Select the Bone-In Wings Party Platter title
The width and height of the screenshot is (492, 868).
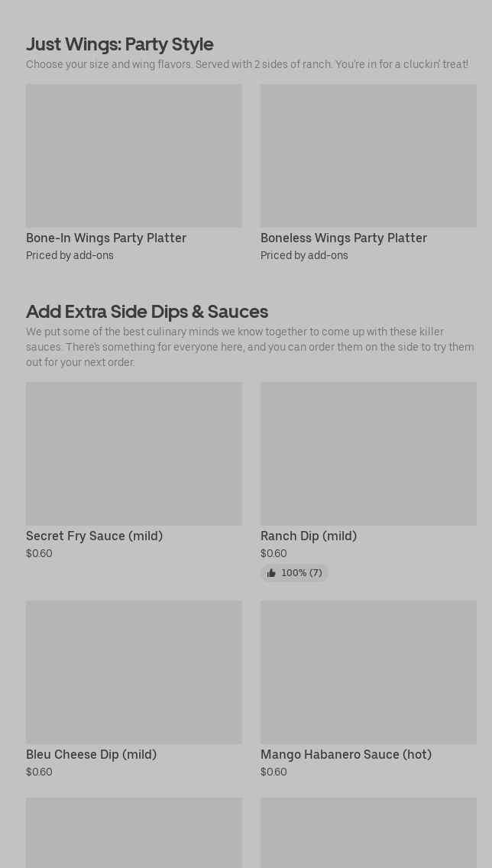click(x=106, y=238)
